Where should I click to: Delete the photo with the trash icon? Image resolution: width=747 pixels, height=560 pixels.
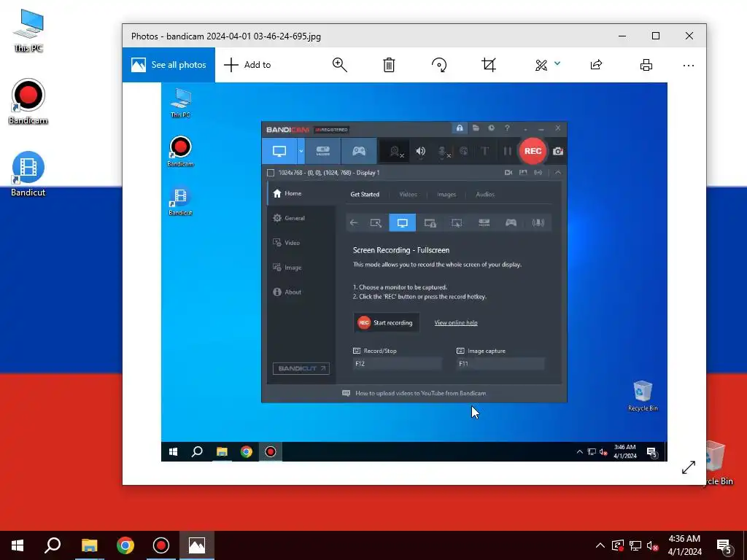[x=390, y=65]
